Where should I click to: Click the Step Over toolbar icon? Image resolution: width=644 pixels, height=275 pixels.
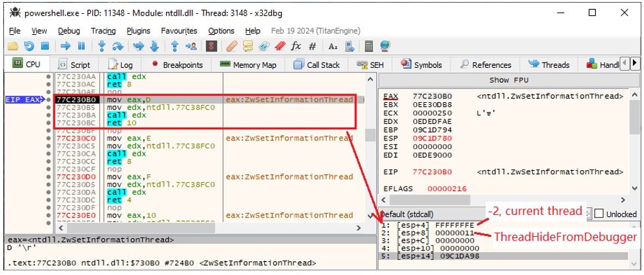tap(119, 46)
